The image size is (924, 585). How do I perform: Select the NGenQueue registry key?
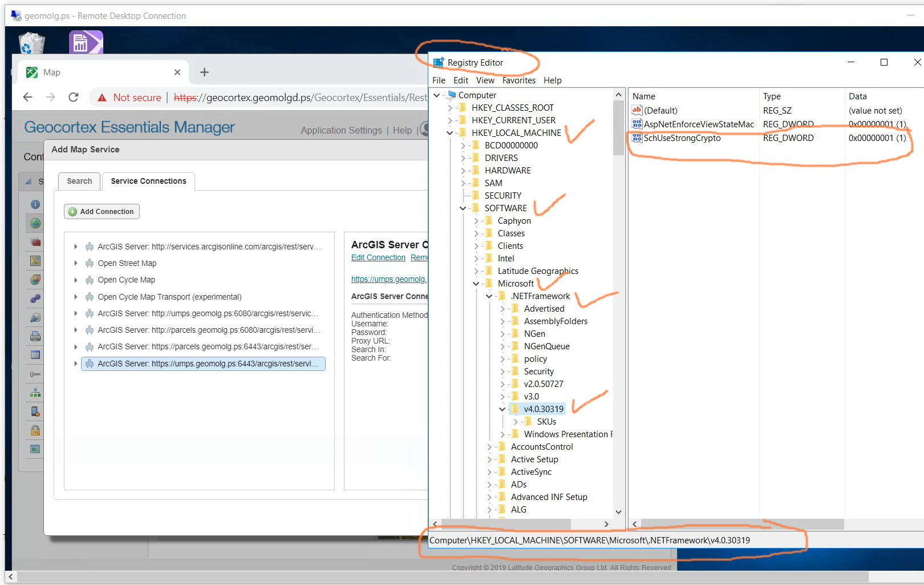pos(546,346)
